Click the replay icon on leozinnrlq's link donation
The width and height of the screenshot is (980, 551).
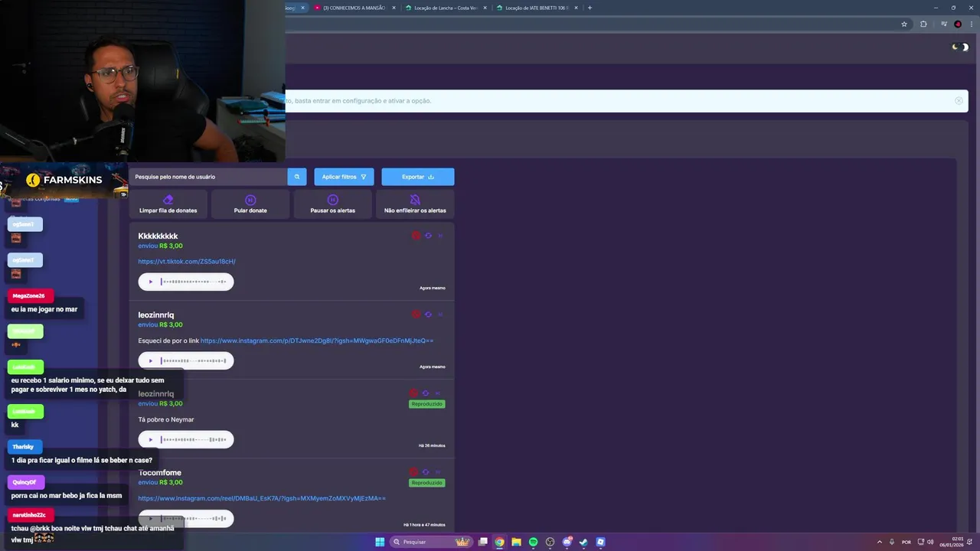(x=428, y=315)
